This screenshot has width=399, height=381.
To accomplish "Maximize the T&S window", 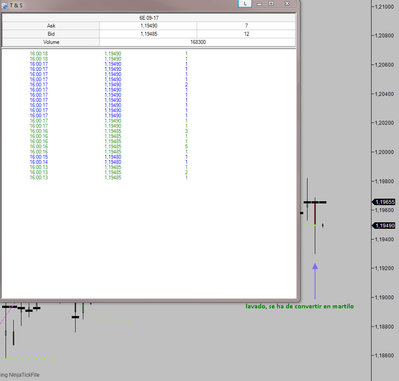I will 271,4.
